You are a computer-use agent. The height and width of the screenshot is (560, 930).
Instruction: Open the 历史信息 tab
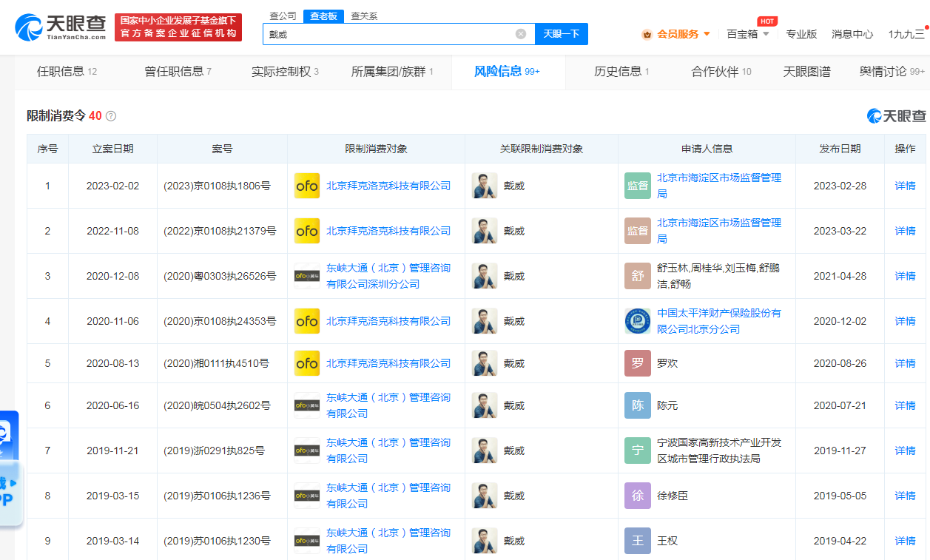(622, 72)
